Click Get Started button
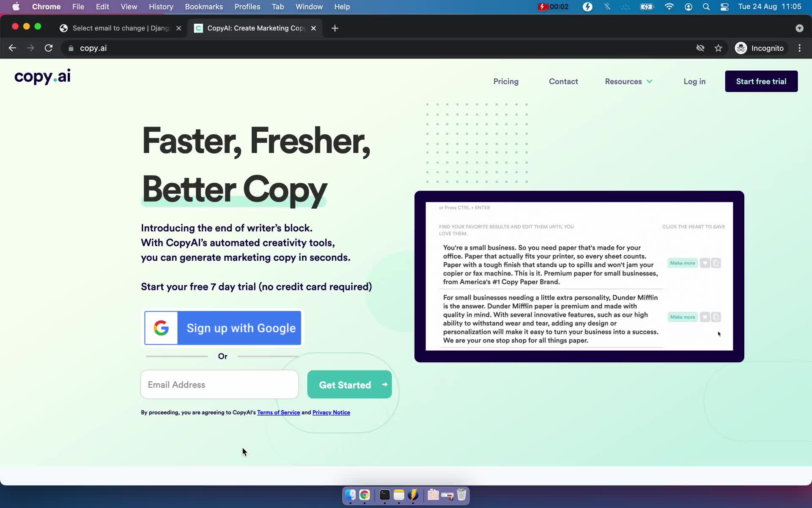The image size is (812, 508). (349, 384)
